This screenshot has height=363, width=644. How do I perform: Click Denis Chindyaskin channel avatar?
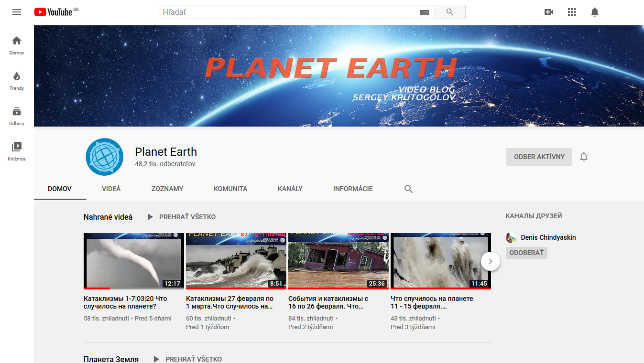(x=511, y=237)
